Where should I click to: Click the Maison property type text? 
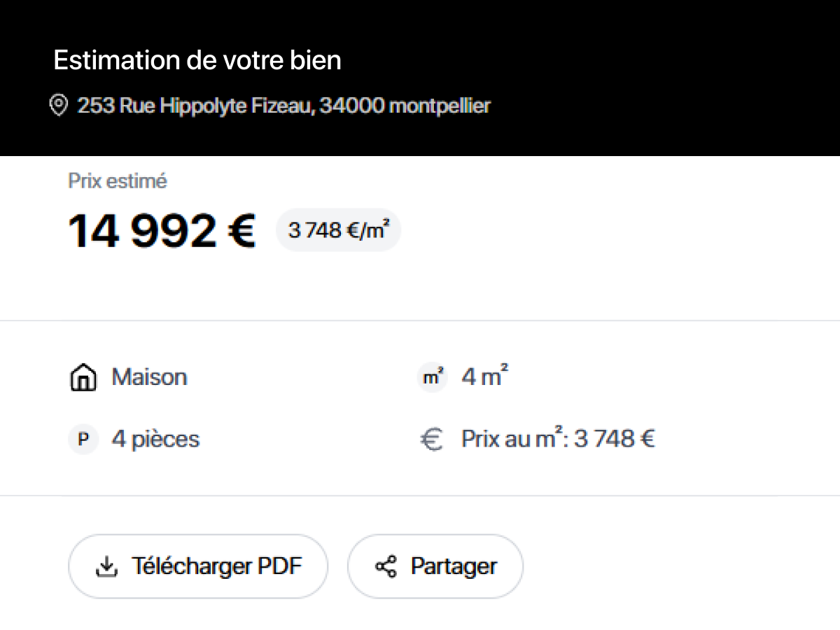(149, 377)
